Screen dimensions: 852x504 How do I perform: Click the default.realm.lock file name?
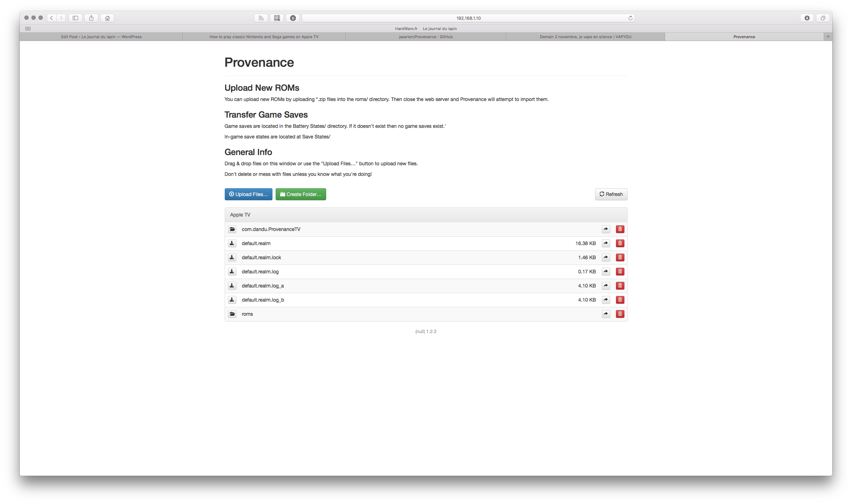(x=262, y=257)
